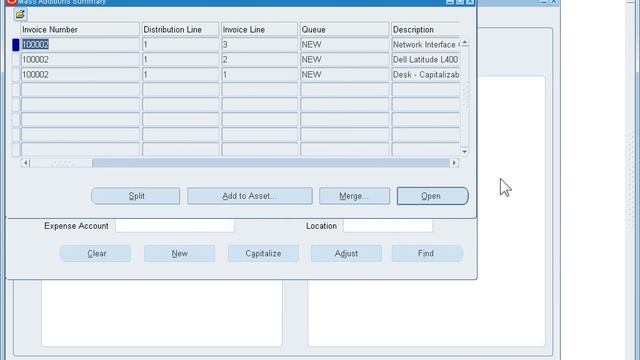Click the Open button
640x360 pixels.
pos(432,196)
